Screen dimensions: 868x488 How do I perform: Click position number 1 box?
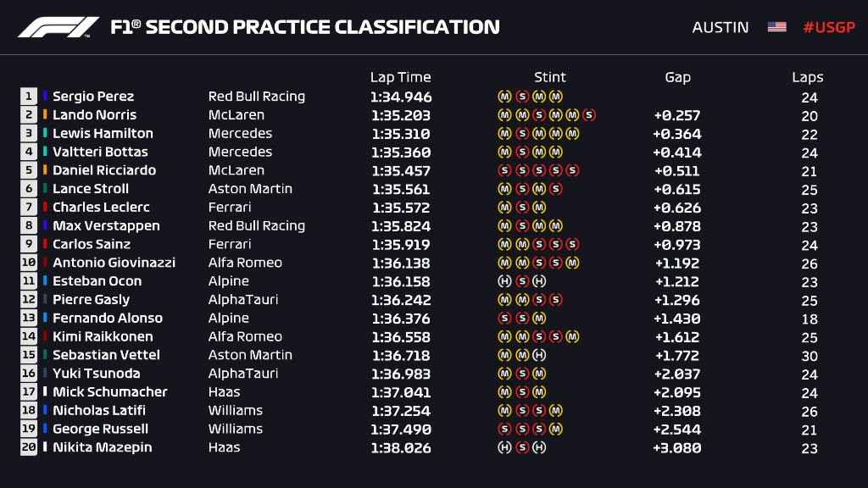[29, 97]
